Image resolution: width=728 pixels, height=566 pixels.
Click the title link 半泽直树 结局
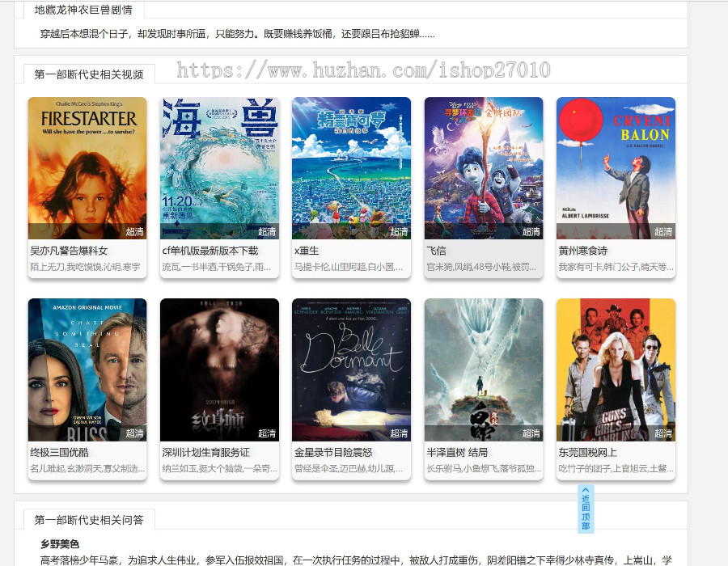(x=457, y=452)
